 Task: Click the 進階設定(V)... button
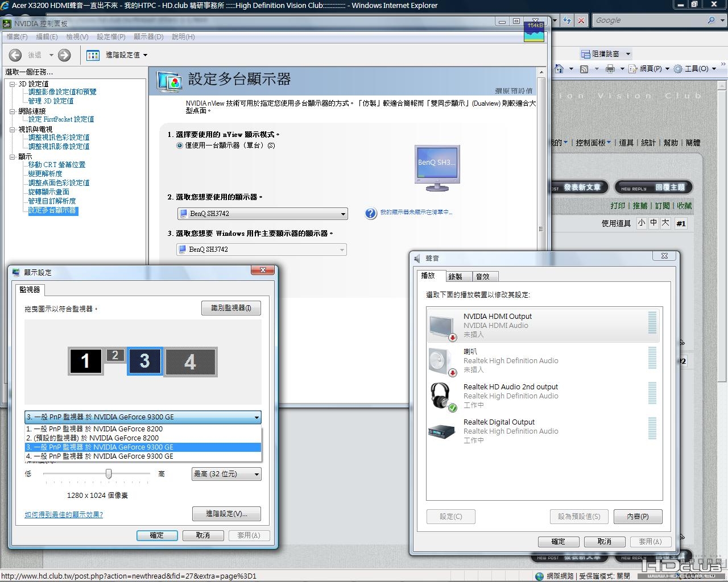coord(226,514)
